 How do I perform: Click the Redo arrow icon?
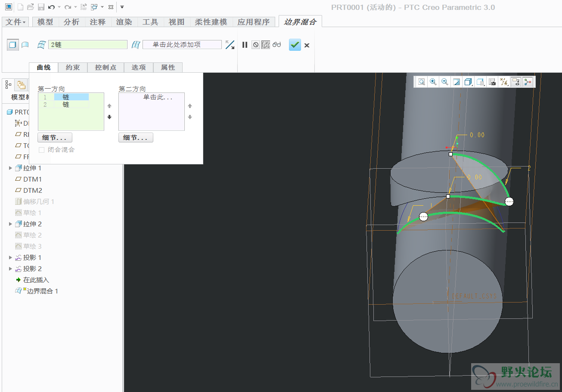pos(68,7)
